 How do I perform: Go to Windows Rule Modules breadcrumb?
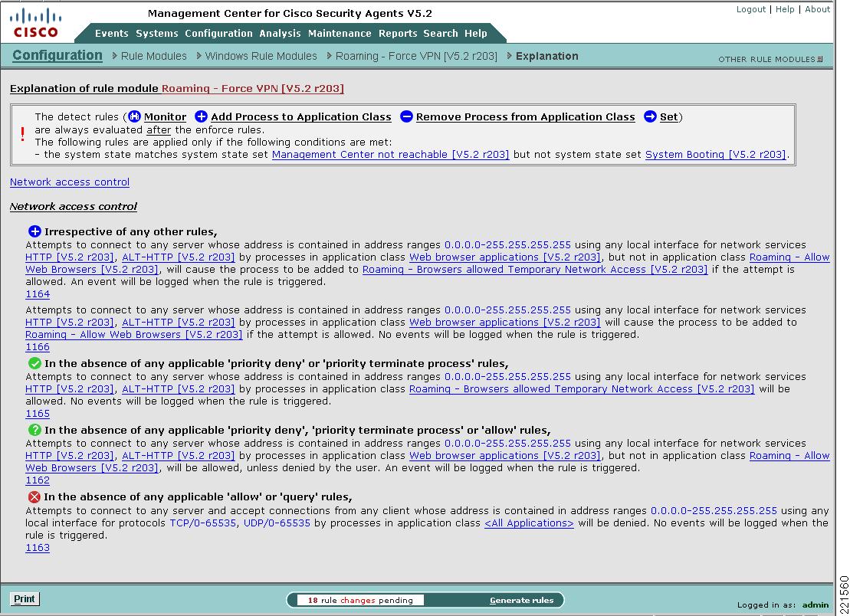pos(261,56)
